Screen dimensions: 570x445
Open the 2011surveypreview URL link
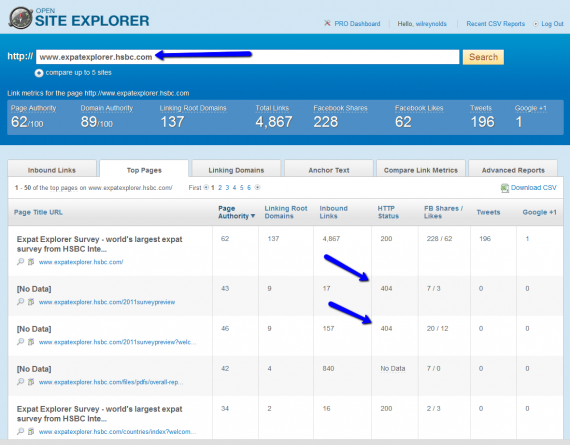pyautogui.click(x=107, y=302)
